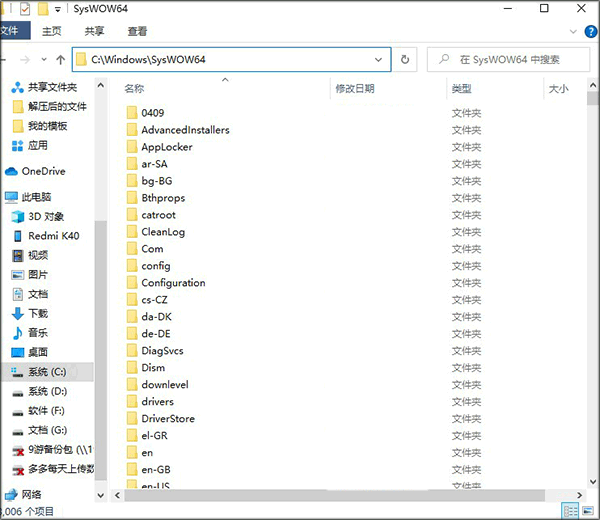Image resolution: width=600 pixels, height=520 pixels.
Task: Open 应用 in the sidebar
Action: pos(30,145)
